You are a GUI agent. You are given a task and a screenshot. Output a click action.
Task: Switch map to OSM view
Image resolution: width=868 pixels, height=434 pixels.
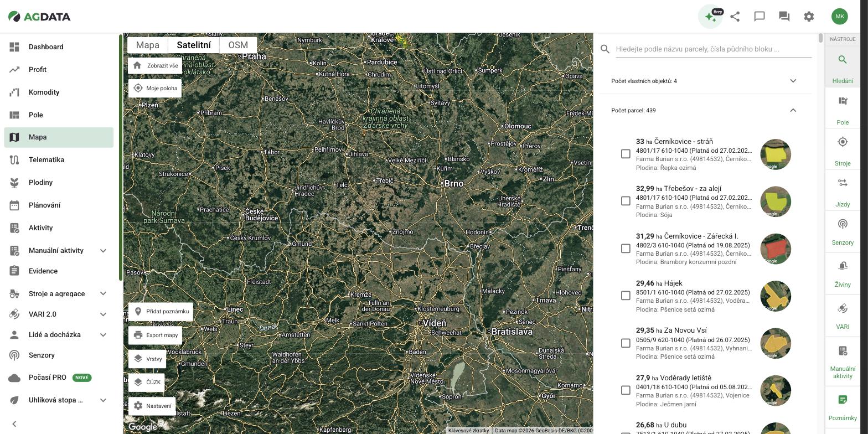click(x=238, y=45)
